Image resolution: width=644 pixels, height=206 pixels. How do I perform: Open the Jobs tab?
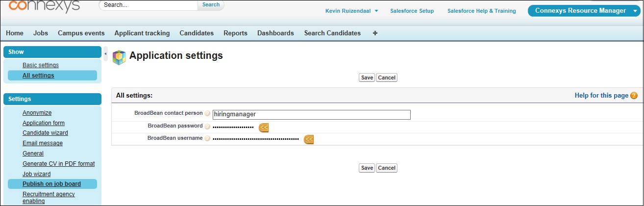pyautogui.click(x=41, y=33)
